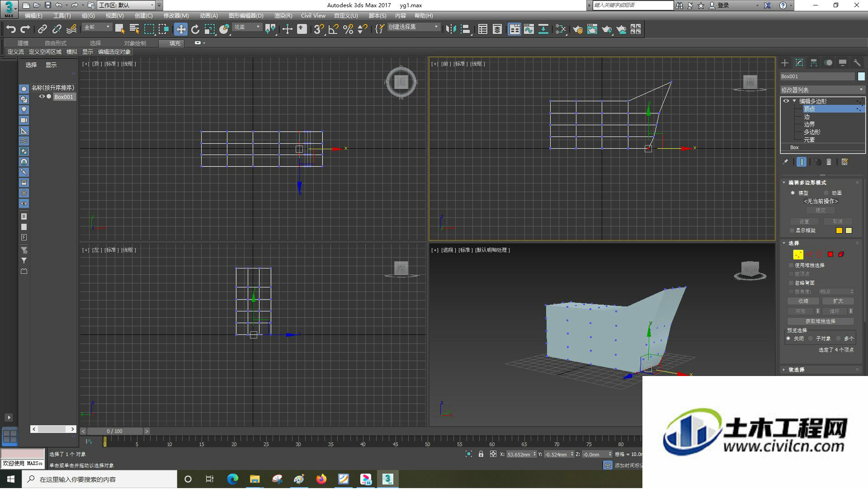Collapse 编辑多边形 modifier tree arrow
The image size is (868, 489).
pyautogui.click(x=794, y=101)
